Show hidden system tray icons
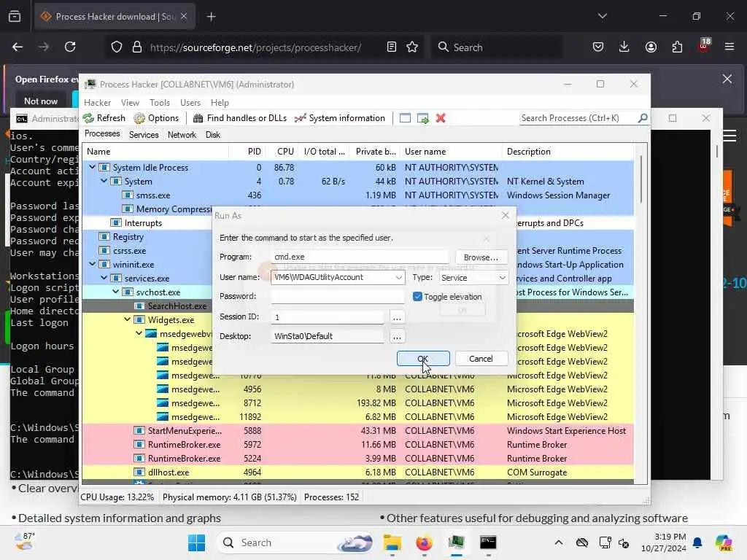 pos(559,542)
